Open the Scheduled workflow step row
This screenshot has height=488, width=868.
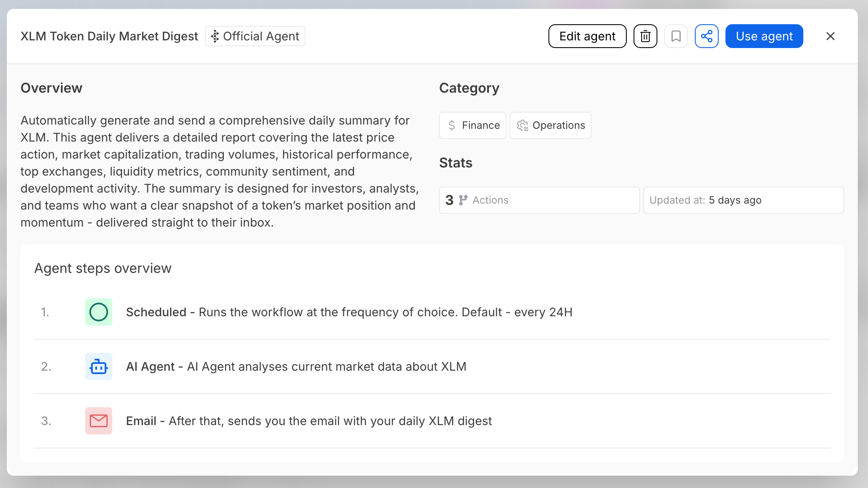coord(349,312)
